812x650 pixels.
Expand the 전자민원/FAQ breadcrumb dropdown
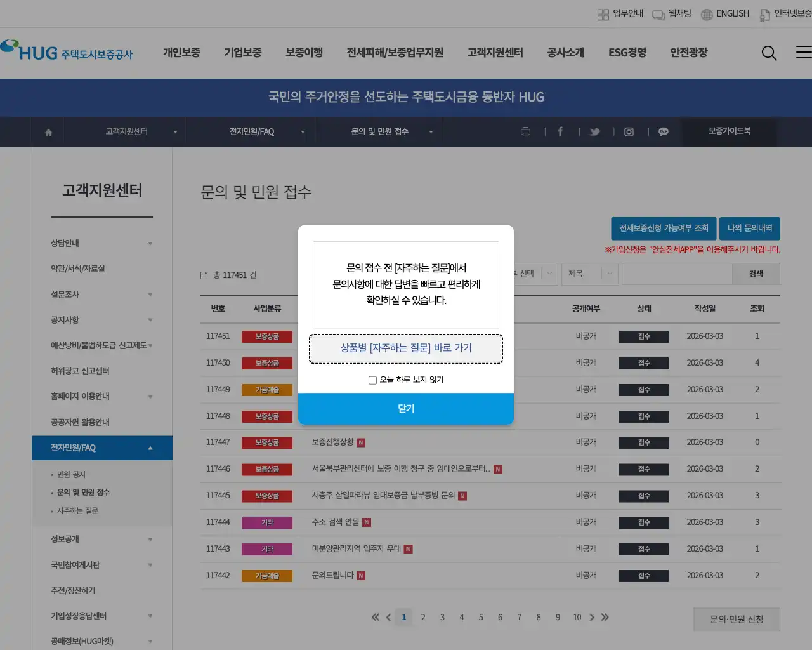tap(303, 132)
